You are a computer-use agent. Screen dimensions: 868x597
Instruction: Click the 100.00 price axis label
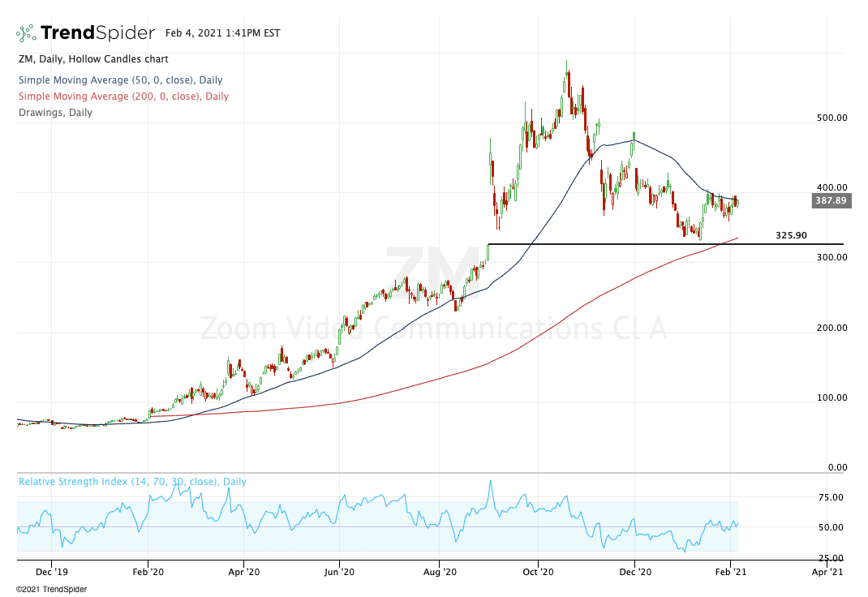coord(832,397)
